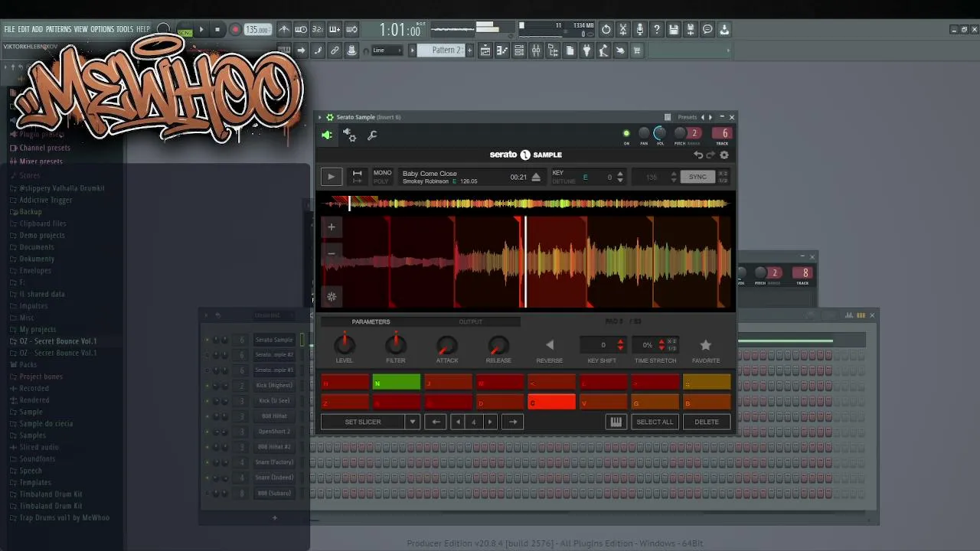Image resolution: width=980 pixels, height=551 pixels.
Task: Click the plugin VOL knob
Action: pyautogui.click(x=660, y=134)
